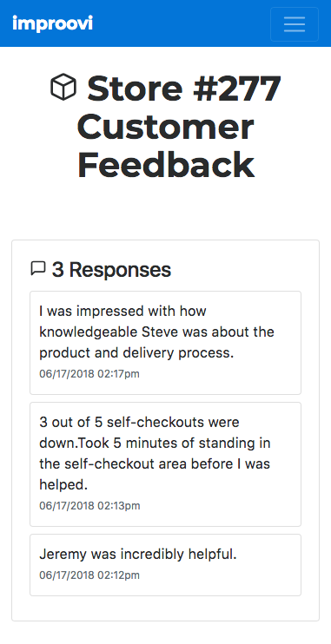Viewport: 331px width, 644px height.
Task: Open the response about knowledgeable Steve
Action: (x=165, y=343)
